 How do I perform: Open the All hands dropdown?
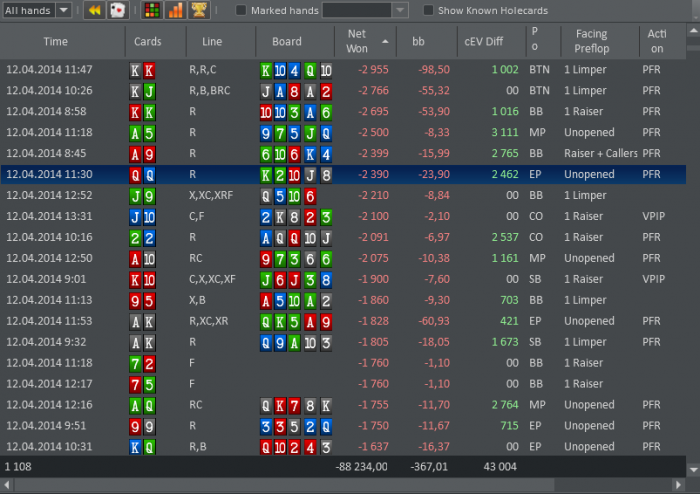(37, 10)
